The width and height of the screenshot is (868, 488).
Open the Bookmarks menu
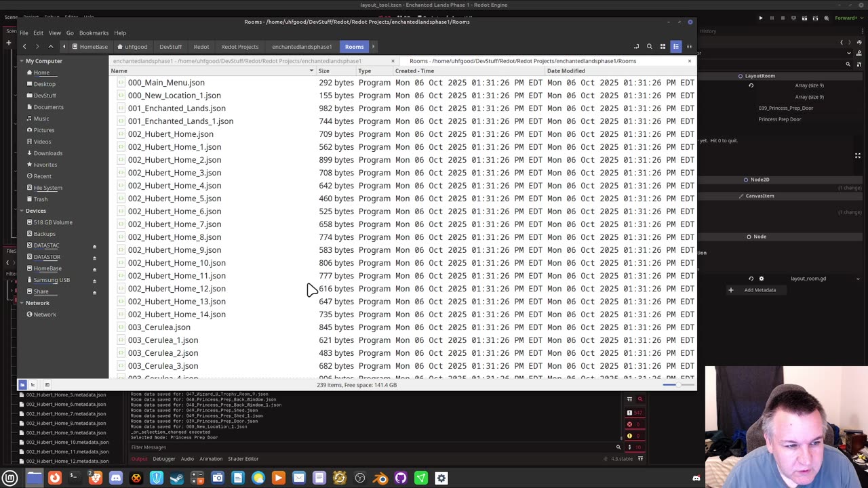(94, 33)
